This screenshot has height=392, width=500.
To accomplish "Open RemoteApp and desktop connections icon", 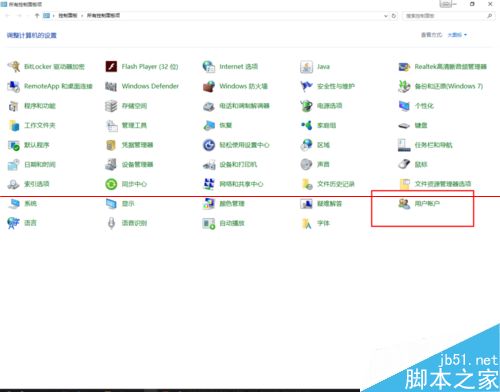I will coord(14,86).
